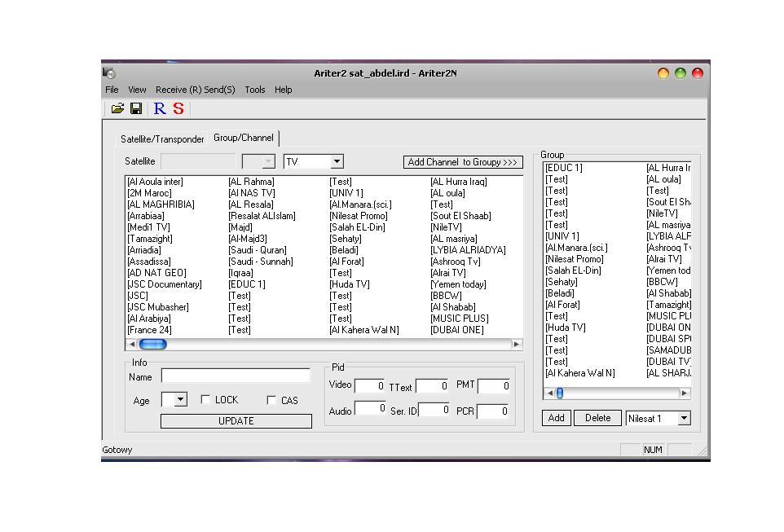Select the [AL MAGHRIBIA] channel
This screenshot has height=532, width=784.
161,204
